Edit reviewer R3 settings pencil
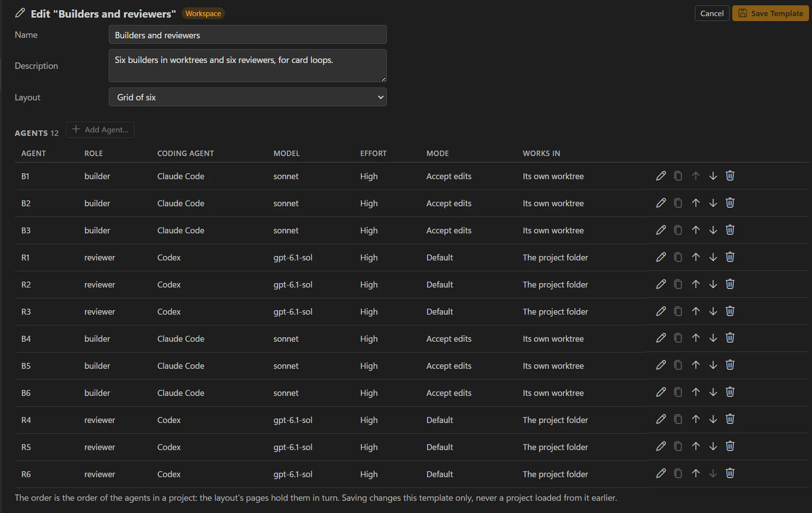 (661, 311)
